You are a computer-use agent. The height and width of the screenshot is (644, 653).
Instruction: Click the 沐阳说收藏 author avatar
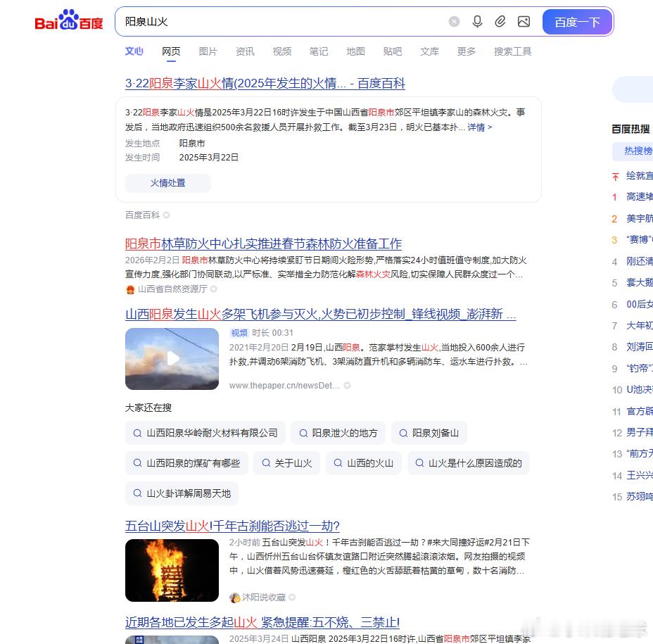pyautogui.click(x=234, y=598)
